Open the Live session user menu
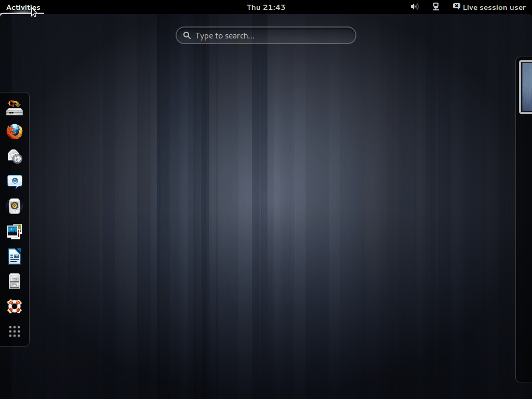 [493, 7]
